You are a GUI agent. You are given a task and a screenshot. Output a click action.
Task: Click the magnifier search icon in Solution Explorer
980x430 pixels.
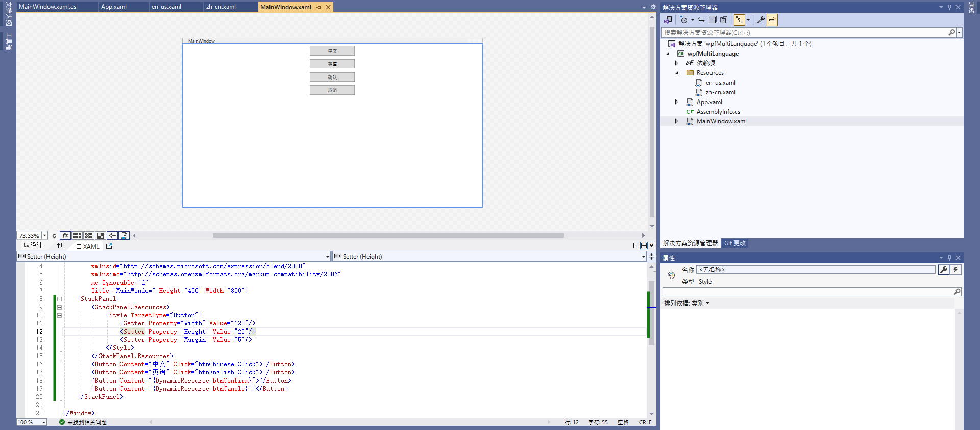pyautogui.click(x=951, y=32)
